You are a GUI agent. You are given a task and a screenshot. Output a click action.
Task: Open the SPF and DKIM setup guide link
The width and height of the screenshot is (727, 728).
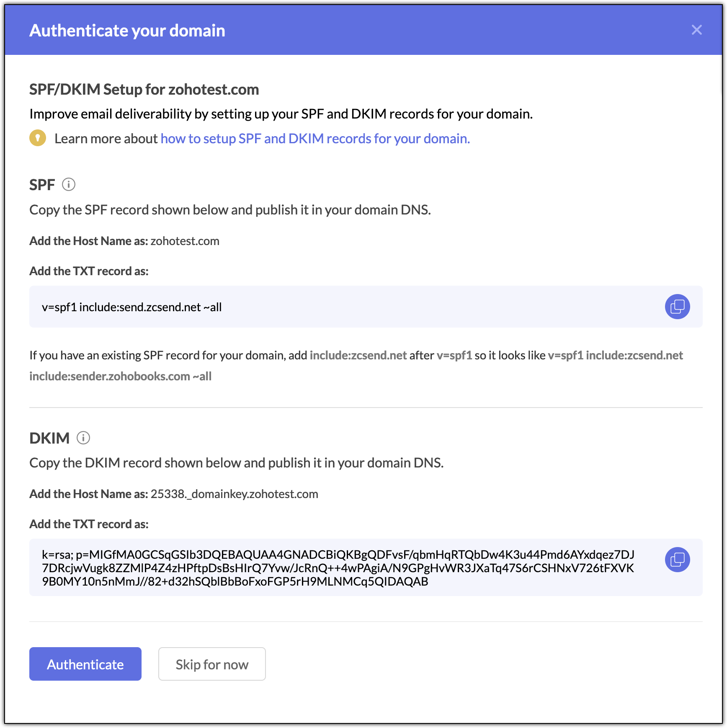click(x=315, y=139)
